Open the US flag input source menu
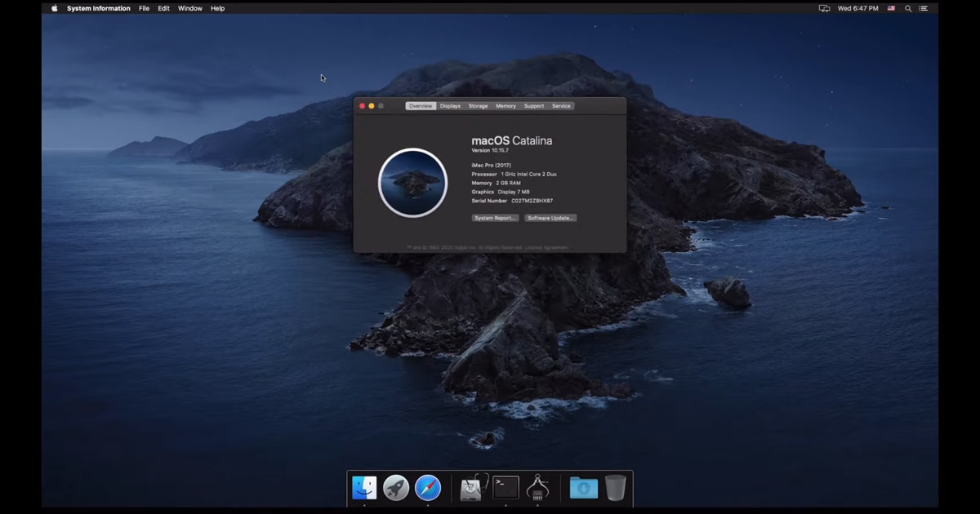Viewport: 980px width, 514px height. pos(891,8)
